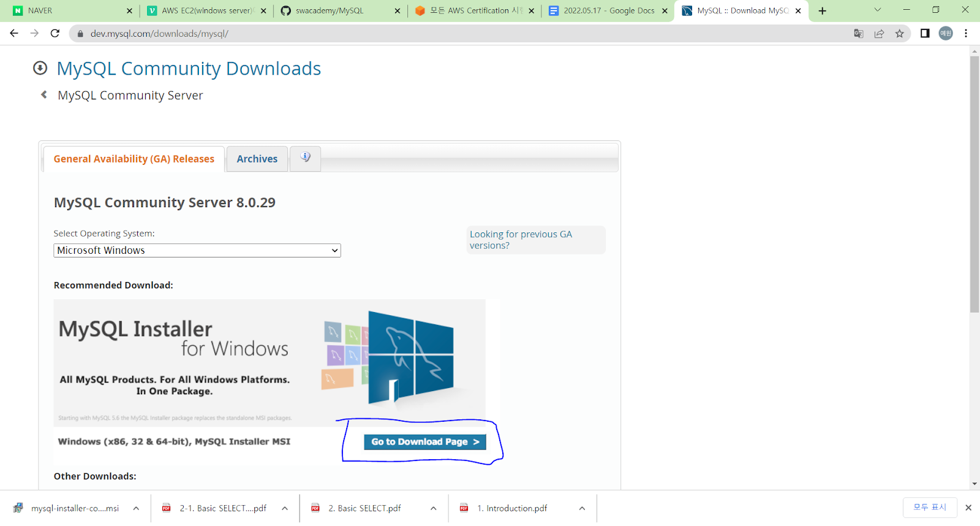Open Chrome three-dot menu
Image resolution: width=980 pixels, height=526 pixels.
966,33
